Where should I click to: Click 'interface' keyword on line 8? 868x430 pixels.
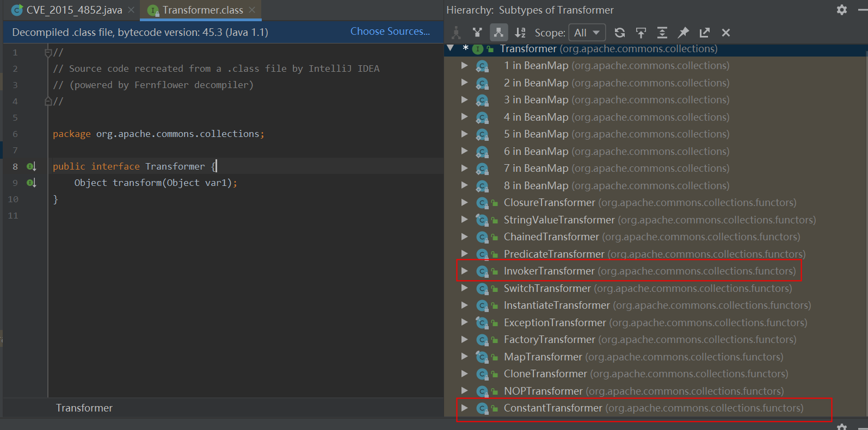115,166
